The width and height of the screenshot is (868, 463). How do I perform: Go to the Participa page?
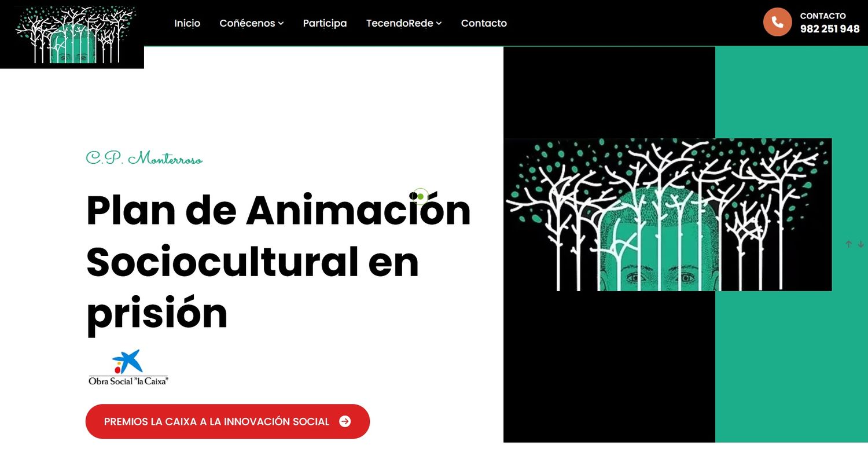click(325, 23)
